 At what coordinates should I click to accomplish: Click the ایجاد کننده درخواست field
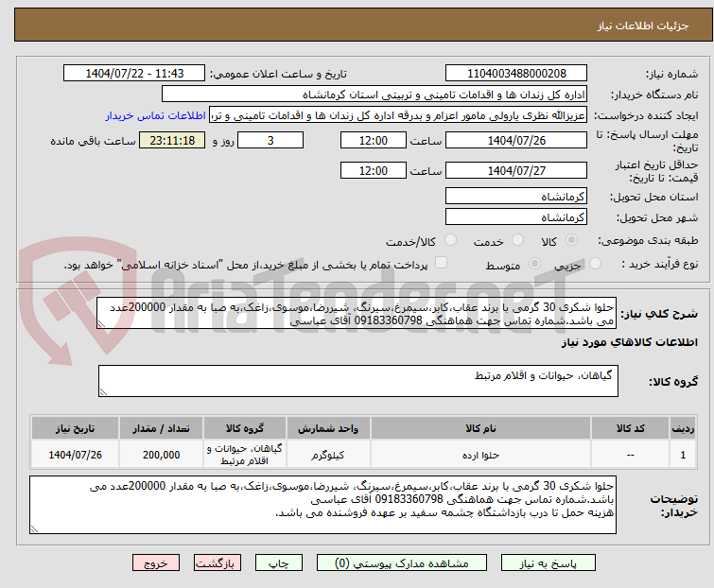[398, 115]
